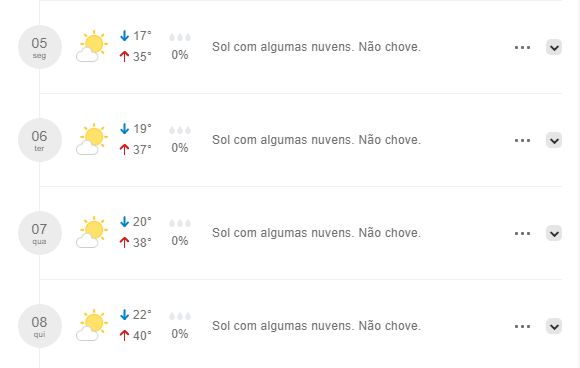This screenshot has width=580, height=368.
Task: Expand the forecast details for Tuesday 06
Action: [554, 140]
